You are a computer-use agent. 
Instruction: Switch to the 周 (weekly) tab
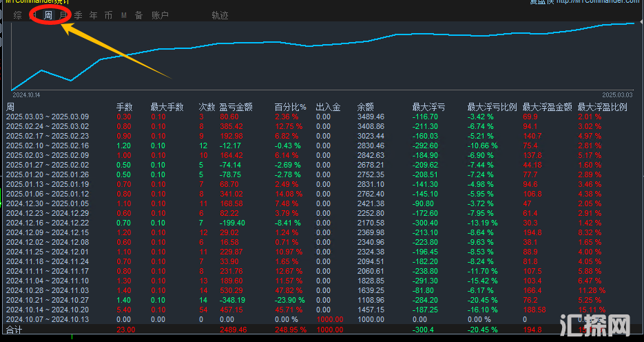pyautogui.click(x=48, y=14)
